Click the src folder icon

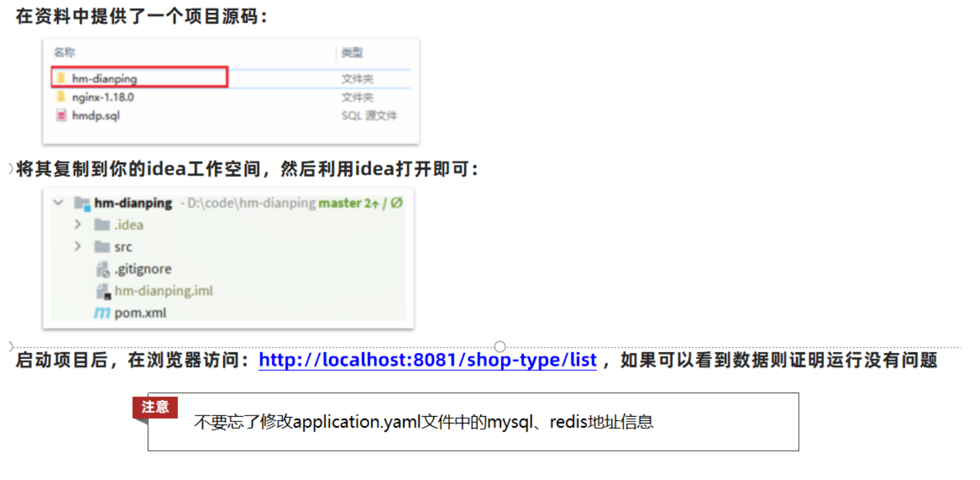(102, 247)
